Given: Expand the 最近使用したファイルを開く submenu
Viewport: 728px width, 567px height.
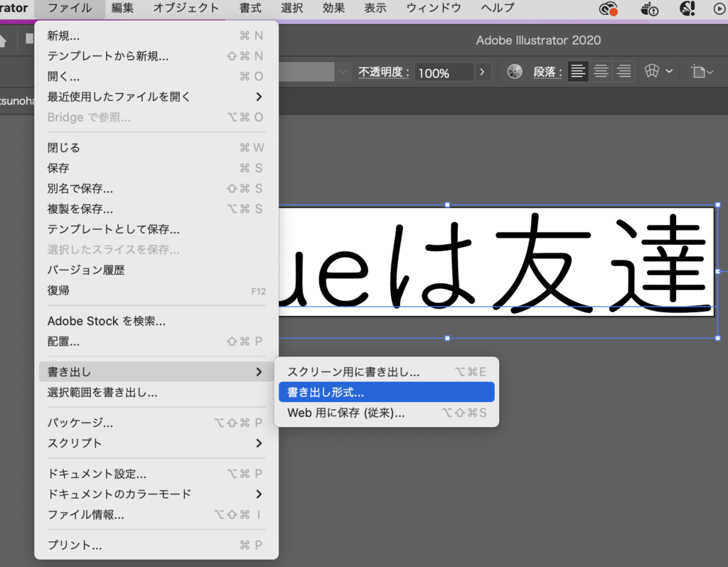Looking at the screenshot, I should (117, 97).
